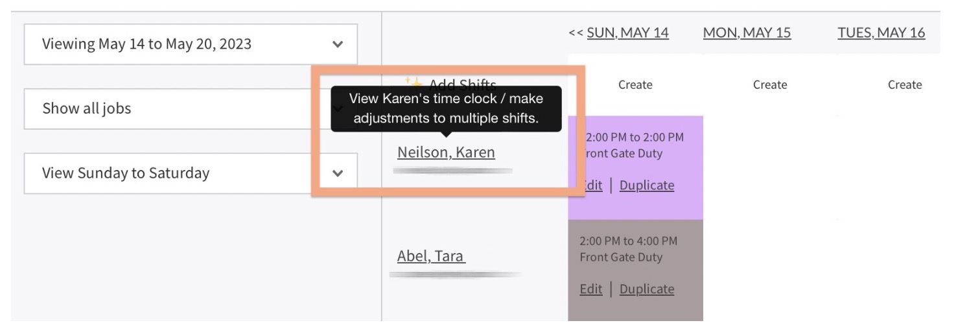The height and width of the screenshot is (336, 980).
Task: Duplicate Tara's 2:00 PM to 4:00 PM shift
Action: (647, 289)
